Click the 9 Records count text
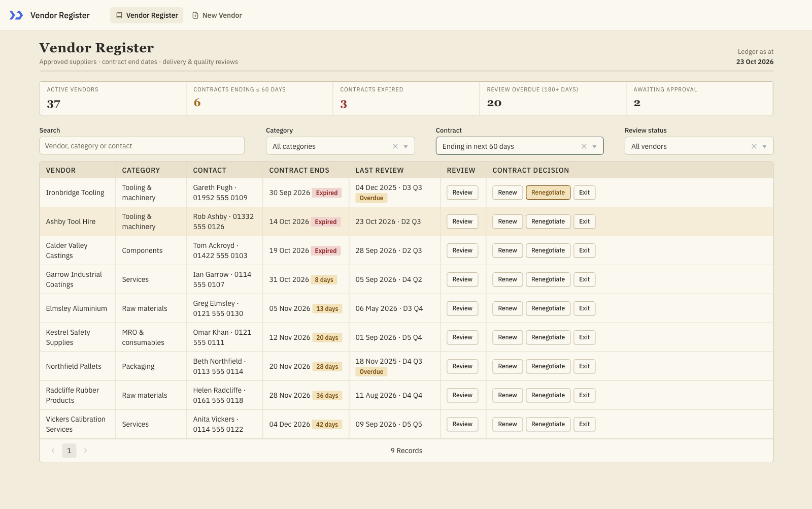 (x=407, y=451)
